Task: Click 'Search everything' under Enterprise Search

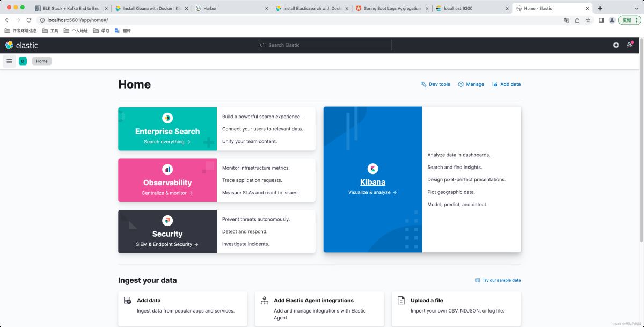Action: tap(167, 142)
